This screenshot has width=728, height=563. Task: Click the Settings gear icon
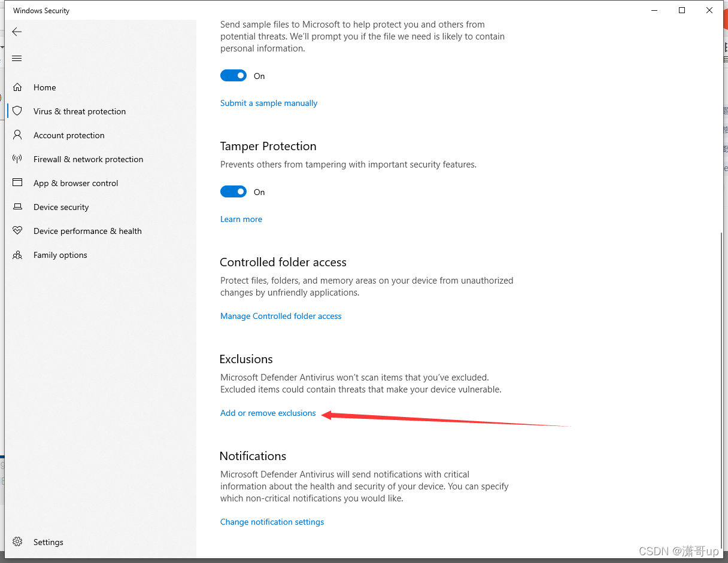pyautogui.click(x=17, y=542)
